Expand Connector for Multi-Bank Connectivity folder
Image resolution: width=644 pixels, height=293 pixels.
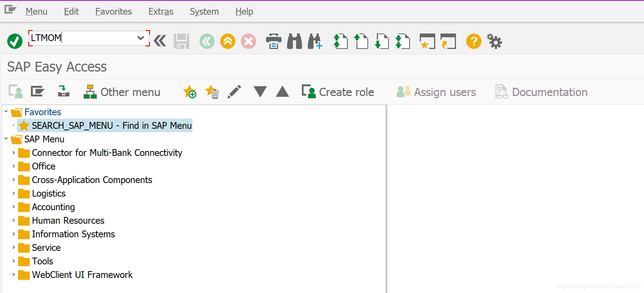(14, 153)
